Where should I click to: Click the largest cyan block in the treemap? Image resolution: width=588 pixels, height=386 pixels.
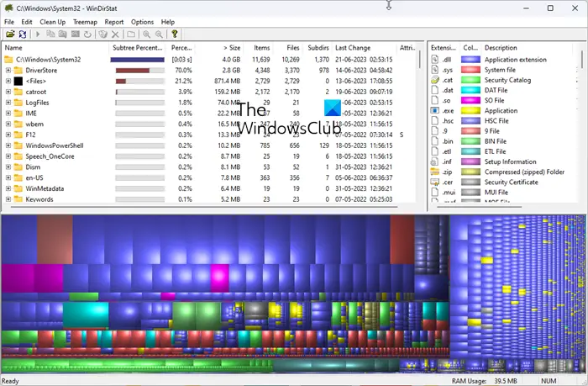click(86, 315)
